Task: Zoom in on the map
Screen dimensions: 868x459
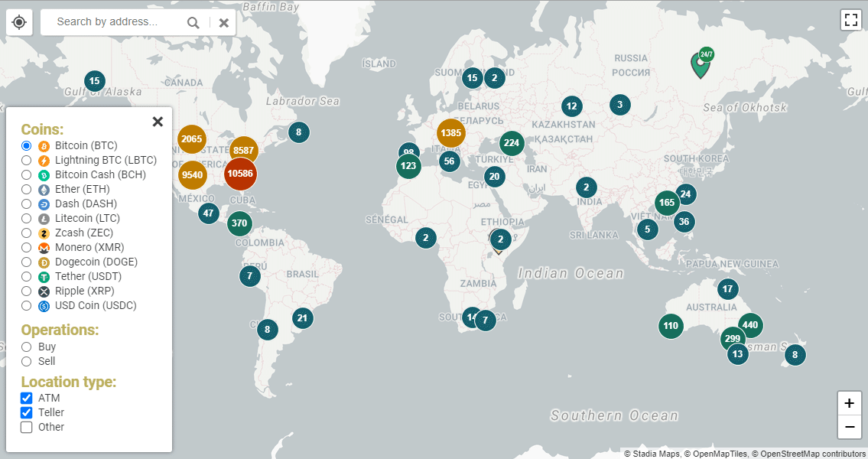Action: point(850,403)
